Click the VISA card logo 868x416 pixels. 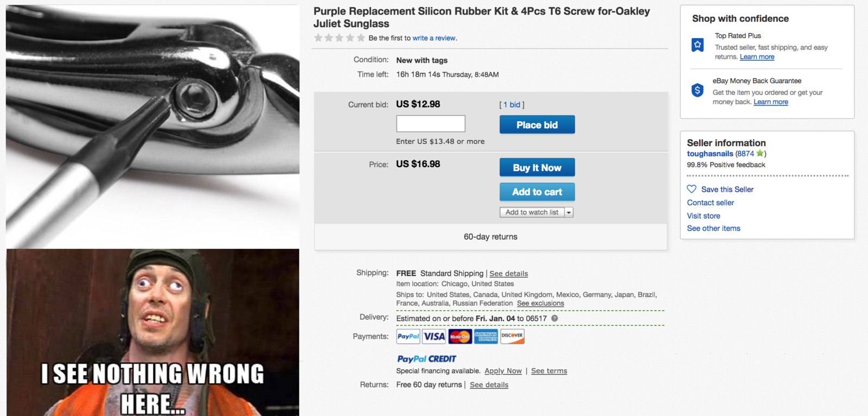point(434,337)
